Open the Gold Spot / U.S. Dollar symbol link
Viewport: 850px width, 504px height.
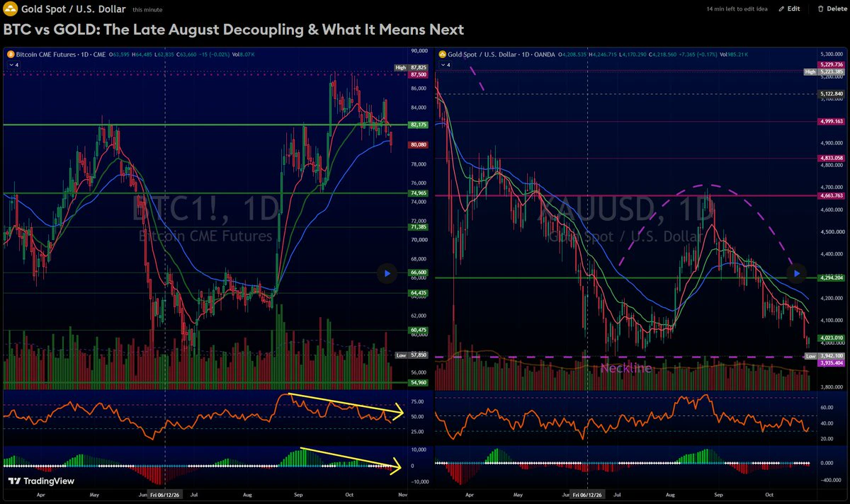click(x=74, y=9)
